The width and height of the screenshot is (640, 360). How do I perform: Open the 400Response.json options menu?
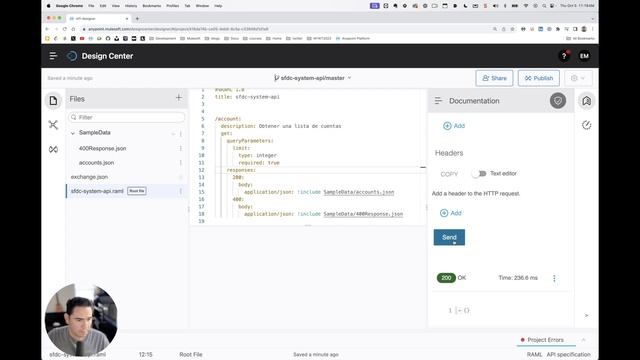click(x=180, y=149)
